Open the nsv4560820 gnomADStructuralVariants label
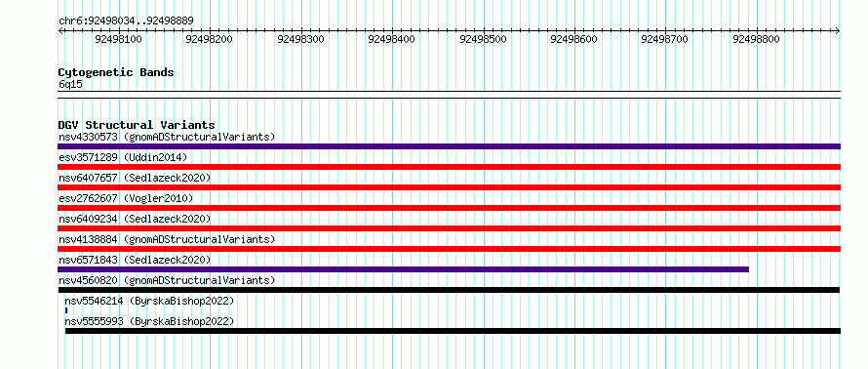This screenshot has height=369, width=868. 167,280
